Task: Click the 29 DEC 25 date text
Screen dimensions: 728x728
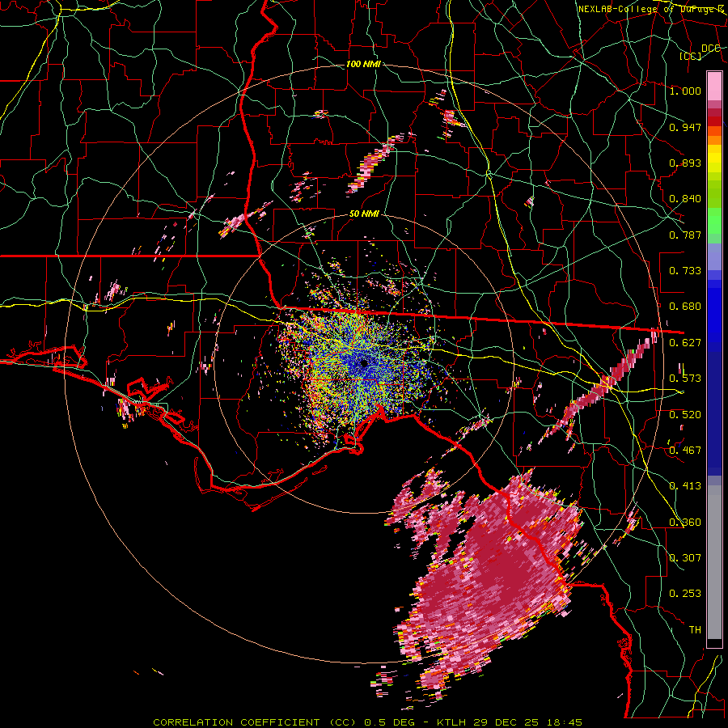Action: click(506, 722)
